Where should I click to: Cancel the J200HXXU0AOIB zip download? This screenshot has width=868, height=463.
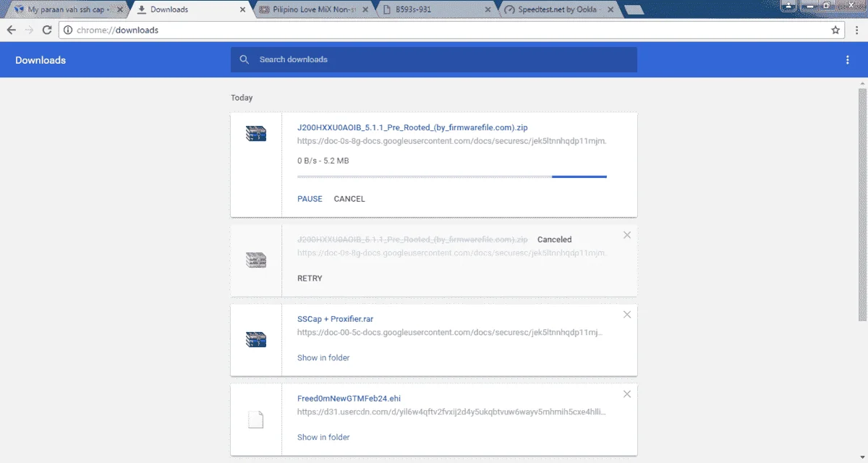[x=349, y=199]
